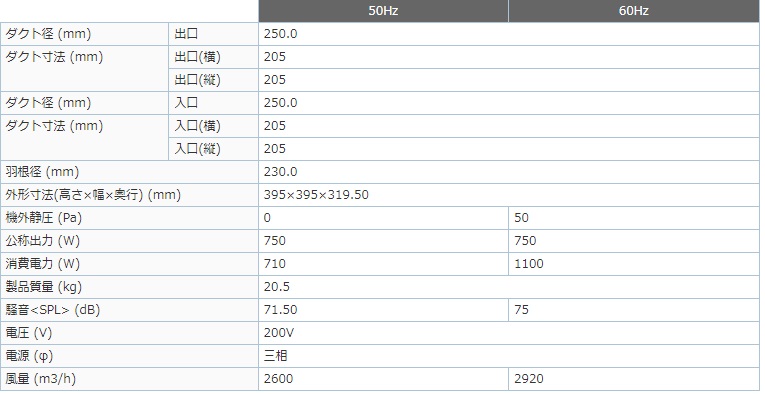Click the 50Hz column header
The width and height of the screenshot is (765, 394).
[383, 11]
